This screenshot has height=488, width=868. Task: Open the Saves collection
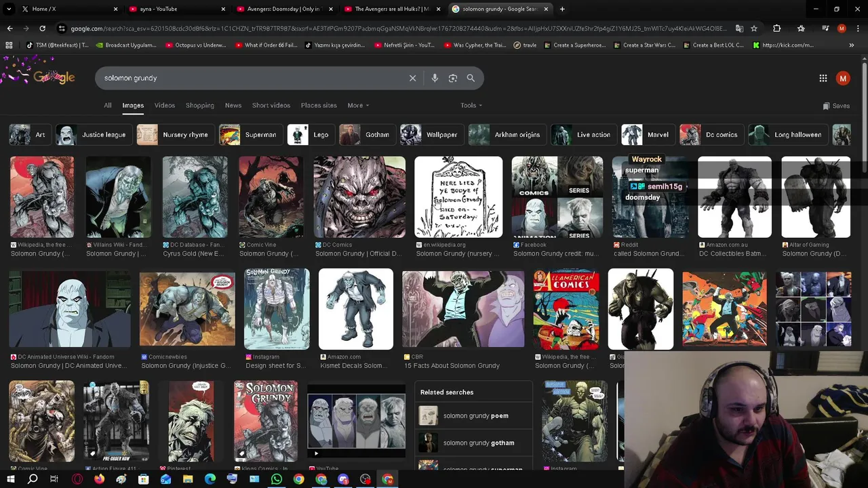[836, 106]
